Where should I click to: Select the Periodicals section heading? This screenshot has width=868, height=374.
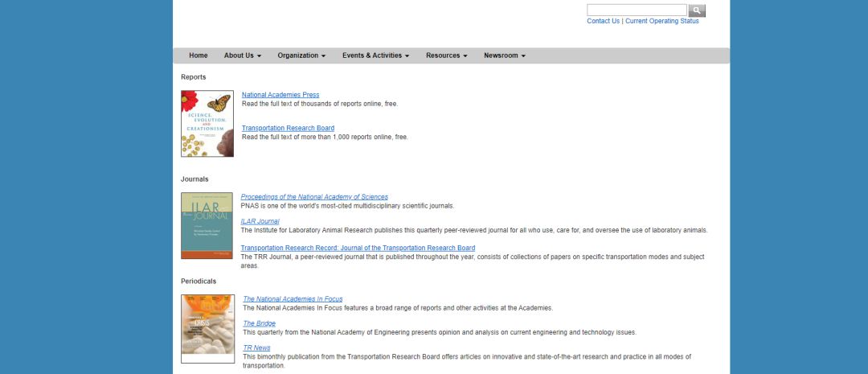coord(199,281)
